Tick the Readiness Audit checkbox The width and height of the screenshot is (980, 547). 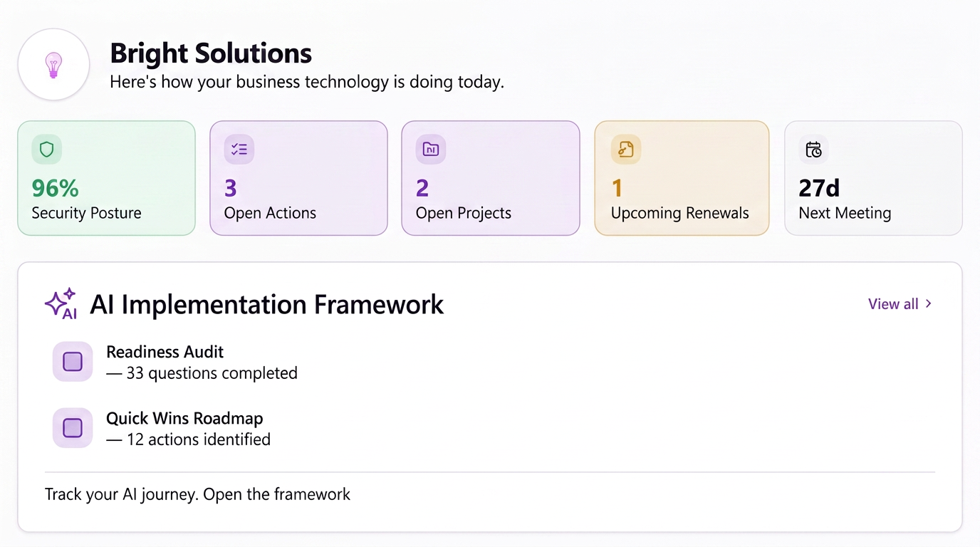(x=73, y=362)
